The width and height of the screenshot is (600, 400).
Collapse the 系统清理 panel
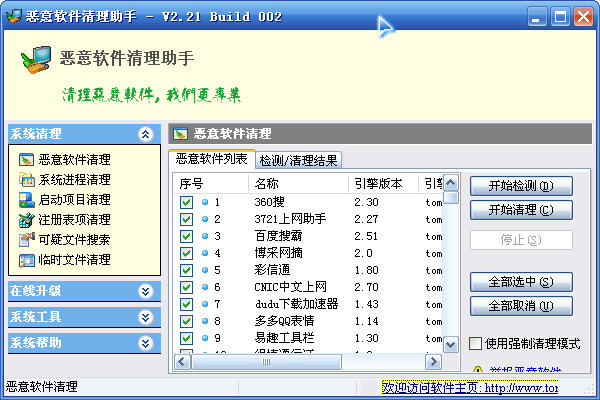146,133
